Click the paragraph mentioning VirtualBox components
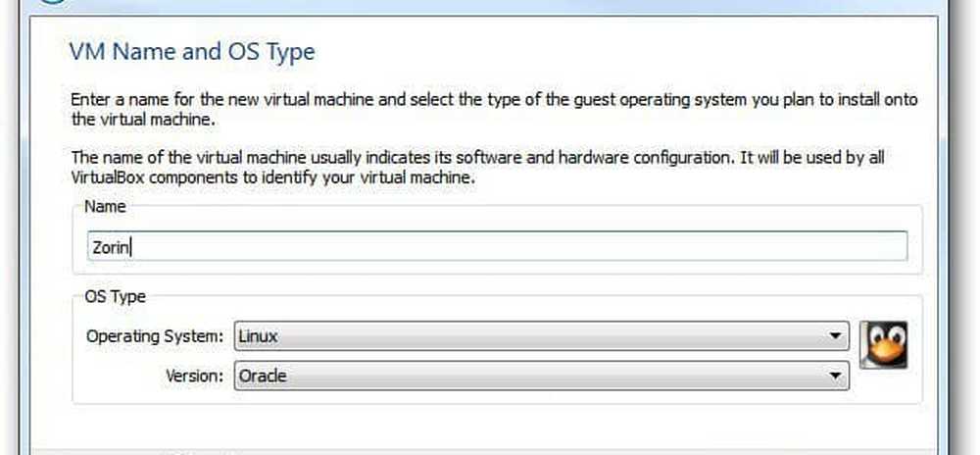980x455 pixels. pyautogui.click(x=478, y=166)
